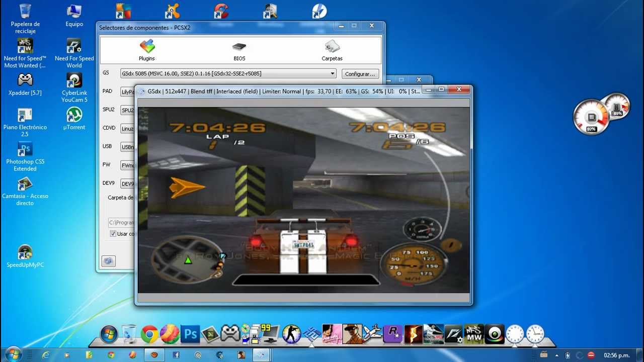644x362 pixels.
Task: Click the Configurar button for GS
Action: pos(360,74)
